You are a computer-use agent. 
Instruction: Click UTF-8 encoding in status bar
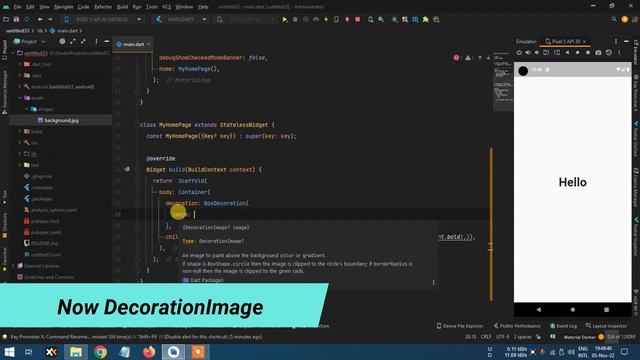[x=502, y=337]
